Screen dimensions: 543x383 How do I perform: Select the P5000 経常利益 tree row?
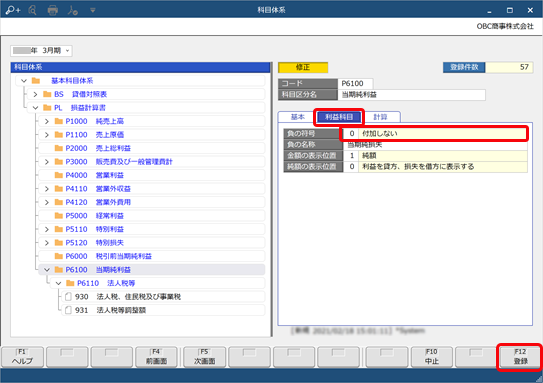[x=152, y=216]
